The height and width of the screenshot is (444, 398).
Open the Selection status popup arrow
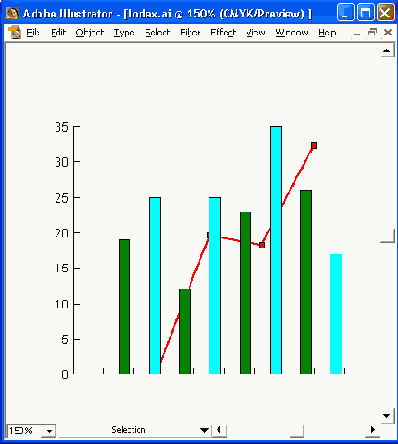tap(204, 430)
